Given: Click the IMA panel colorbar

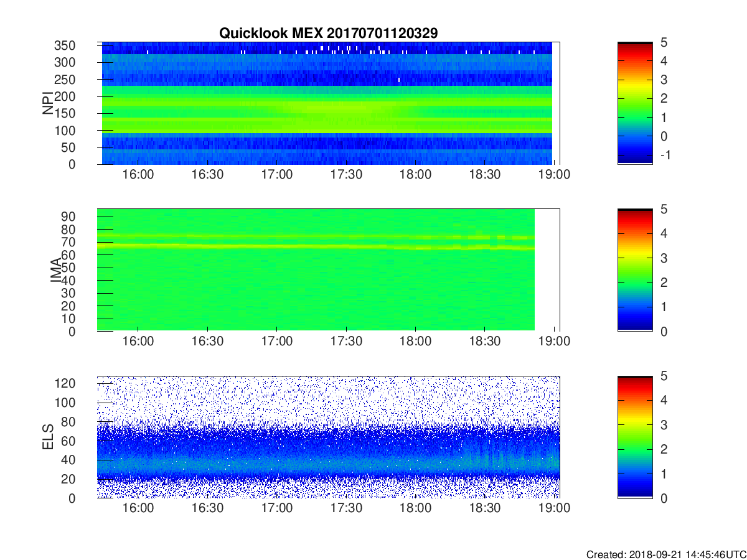Looking at the screenshot, I should point(635,270).
